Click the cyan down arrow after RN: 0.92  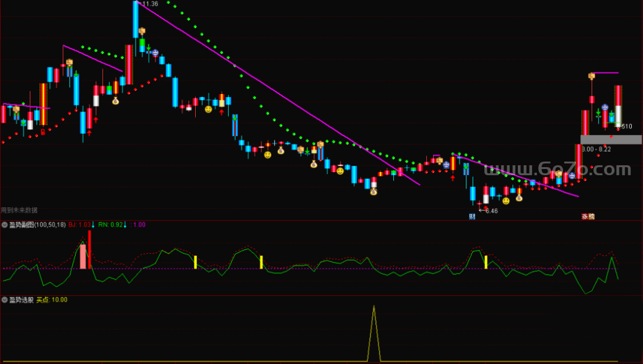pyautogui.click(x=125, y=225)
